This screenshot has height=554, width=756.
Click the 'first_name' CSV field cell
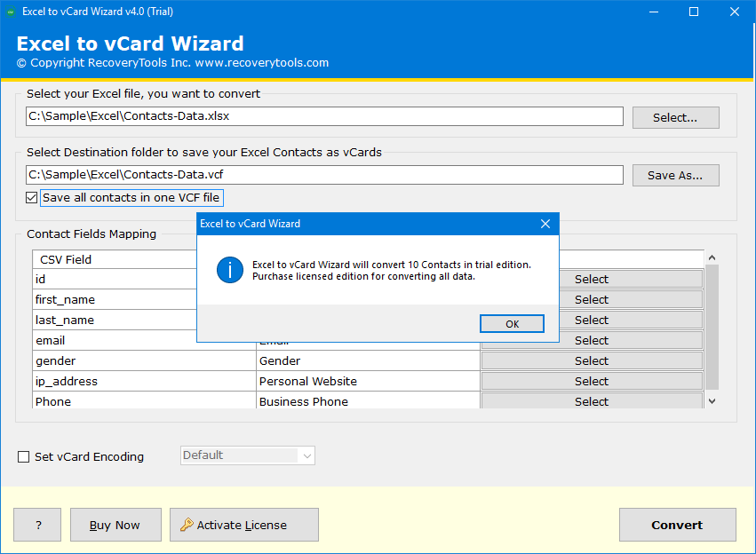coord(115,300)
